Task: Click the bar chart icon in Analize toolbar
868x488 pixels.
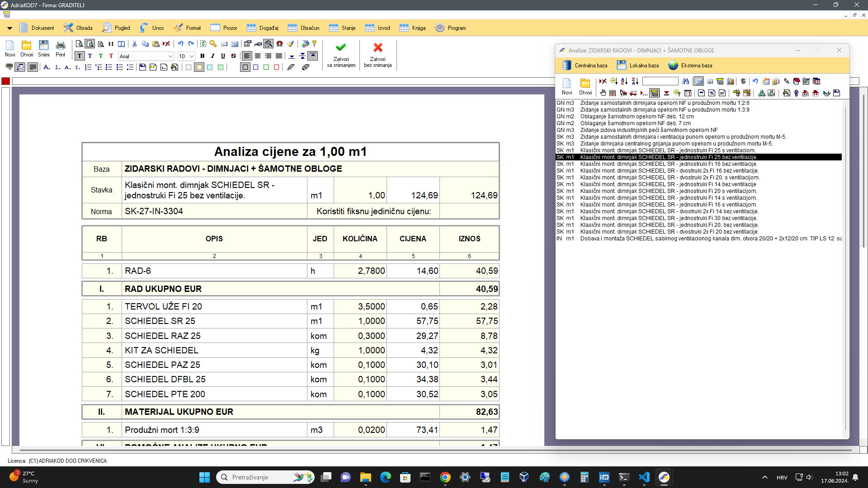Action: coord(730,81)
